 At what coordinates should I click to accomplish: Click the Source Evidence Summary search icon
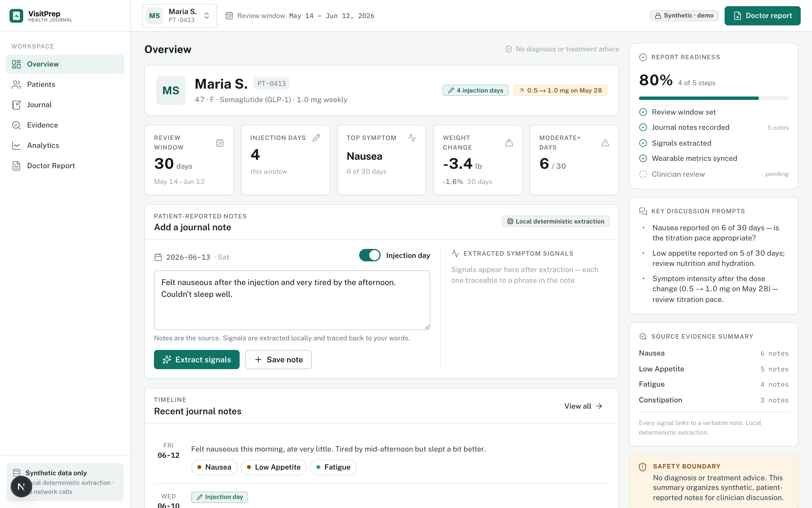(643, 336)
